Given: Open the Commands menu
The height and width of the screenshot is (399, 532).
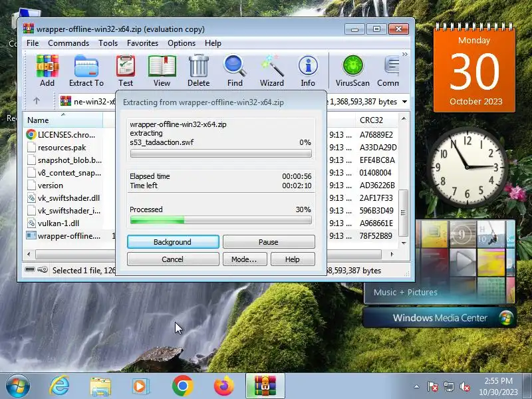Looking at the screenshot, I should (68, 43).
